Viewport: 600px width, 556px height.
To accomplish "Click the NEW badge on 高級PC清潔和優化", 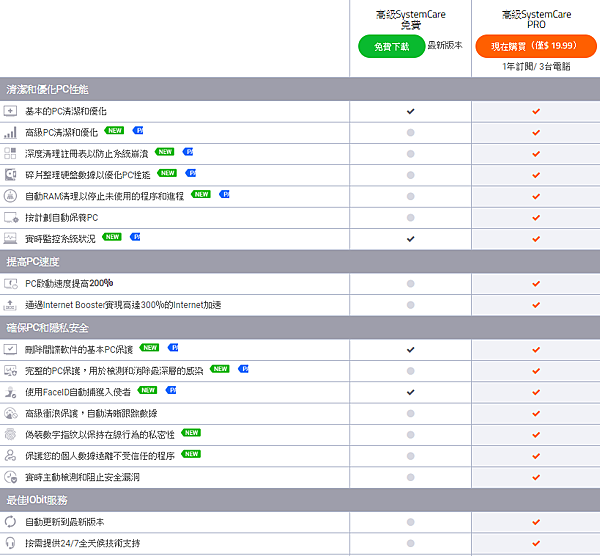I will 114,130.
